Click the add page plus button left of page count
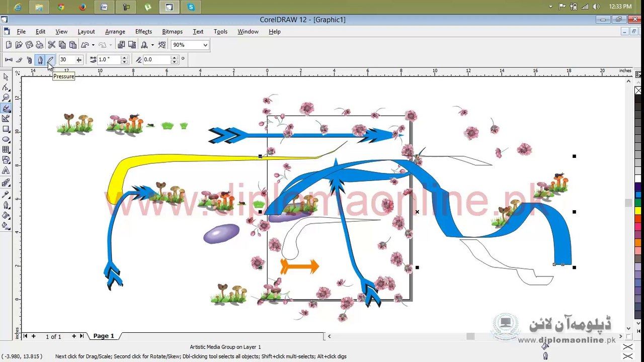Image resolution: width=644 pixels, height=362 pixels. point(33,336)
